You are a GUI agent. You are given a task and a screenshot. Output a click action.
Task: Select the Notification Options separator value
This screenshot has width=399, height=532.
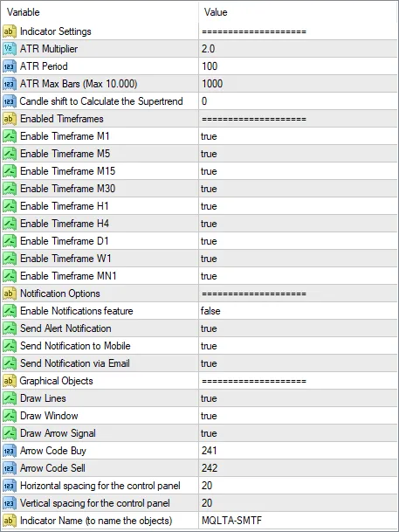click(254, 294)
